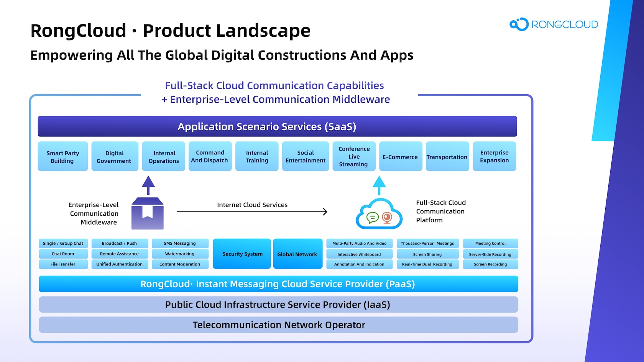The width and height of the screenshot is (644, 362).
Task: Click the Remote Assistance cell
Action: click(120, 254)
